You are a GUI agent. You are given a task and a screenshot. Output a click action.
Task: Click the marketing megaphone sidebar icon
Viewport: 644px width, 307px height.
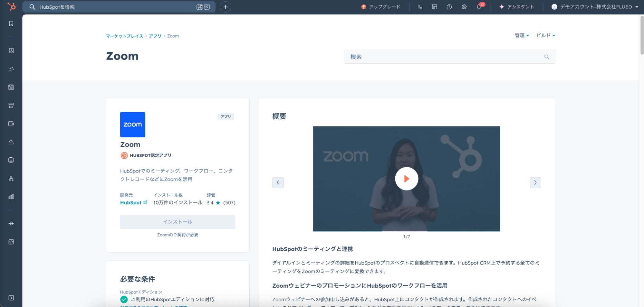pyautogui.click(x=11, y=69)
